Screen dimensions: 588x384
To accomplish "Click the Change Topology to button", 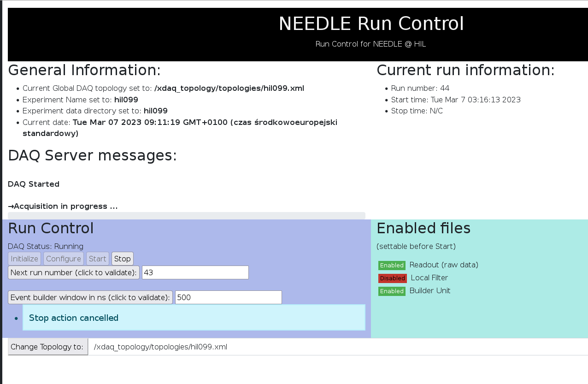I will coord(47,346).
